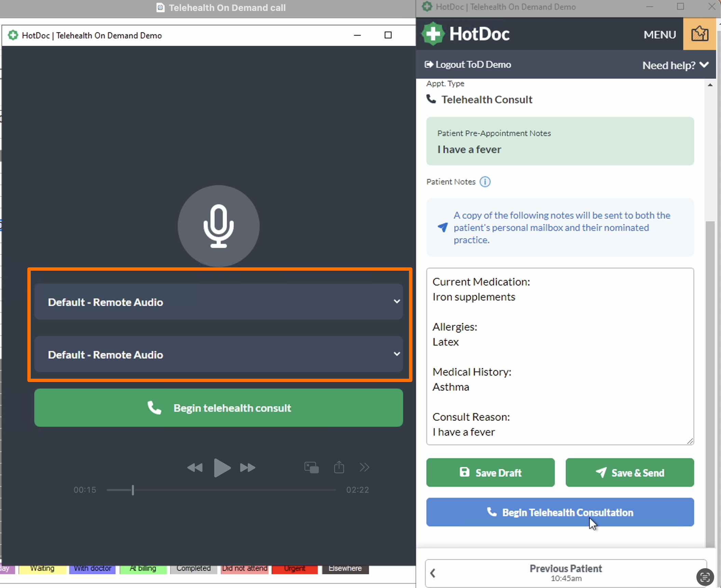The image size is (721, 588).
Task: Click the Patient Pre-Appointment Notes heading
Action: coord(494,133)
